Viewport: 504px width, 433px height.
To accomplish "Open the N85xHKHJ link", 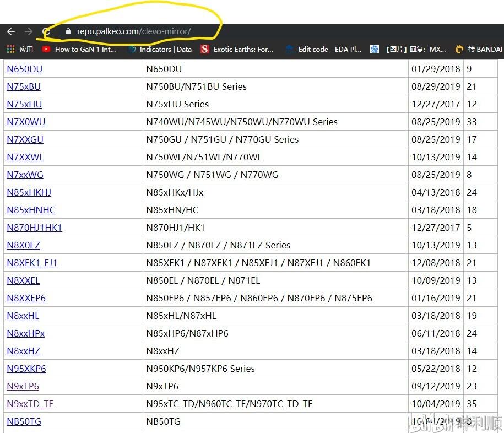I will tap(29, 193).
